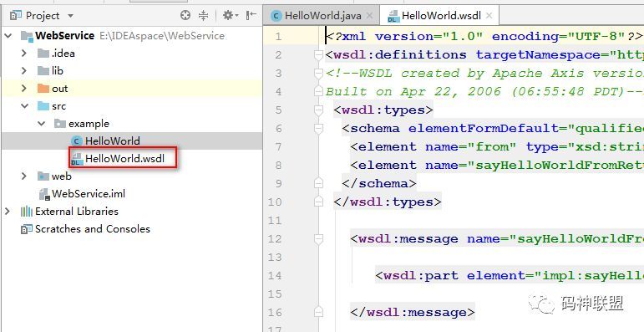Click the element name="from" line
The height and width of the screenshot is (332, 644).
click(x=497, y=147)
